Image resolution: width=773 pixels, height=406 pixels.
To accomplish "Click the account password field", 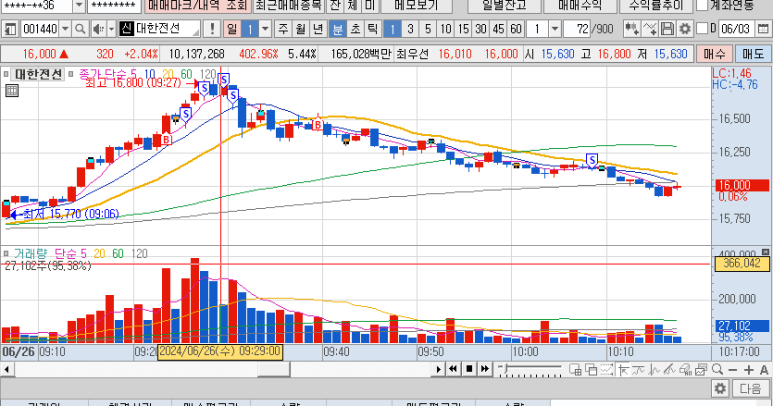I will (x=114, y=6).
